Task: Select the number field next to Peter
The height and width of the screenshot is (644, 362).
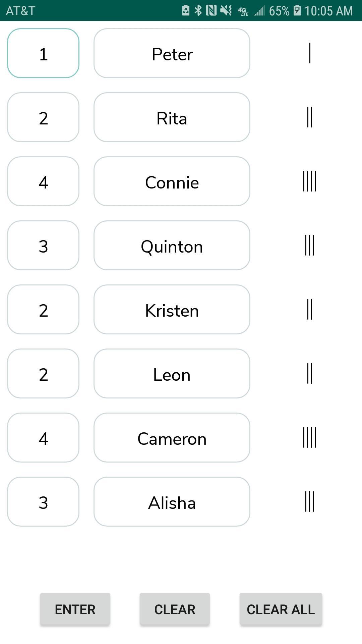Action: tap(43, 53)
